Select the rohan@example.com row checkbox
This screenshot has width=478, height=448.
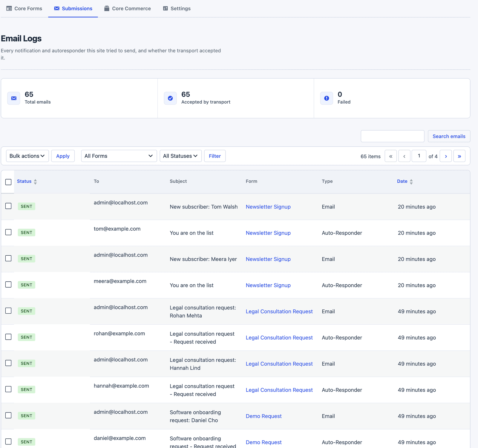pyautogui.click(x=8, y=337)
